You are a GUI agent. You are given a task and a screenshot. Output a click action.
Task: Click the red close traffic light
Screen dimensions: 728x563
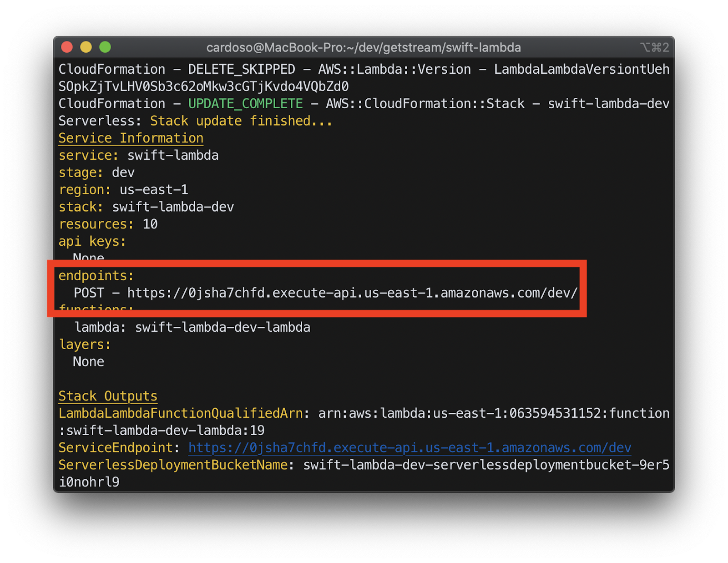67,47
